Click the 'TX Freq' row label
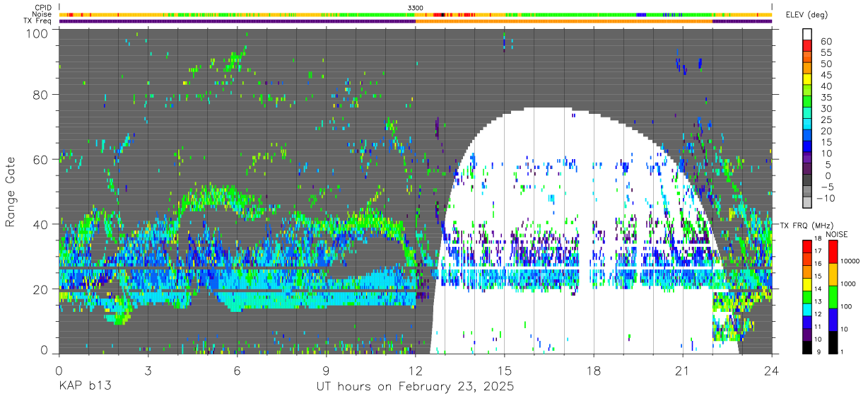868x401 pixels. tap(38, 21)
